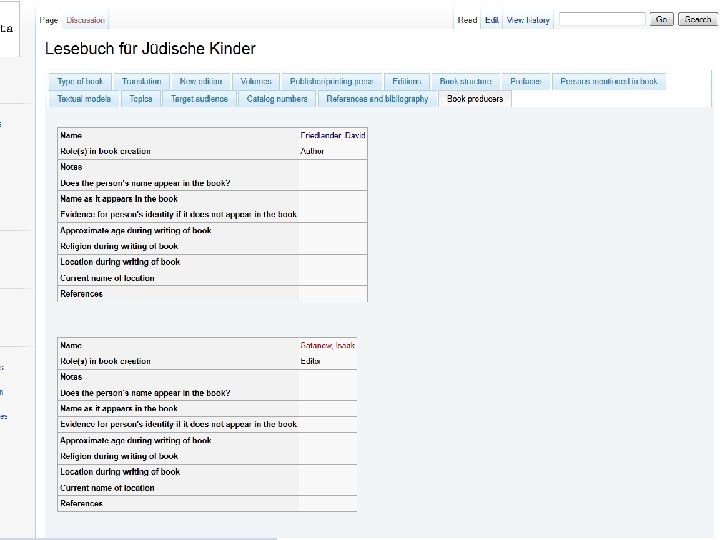Click the Lesebuch für Jüdische Kinder heading

pos(150,48)
